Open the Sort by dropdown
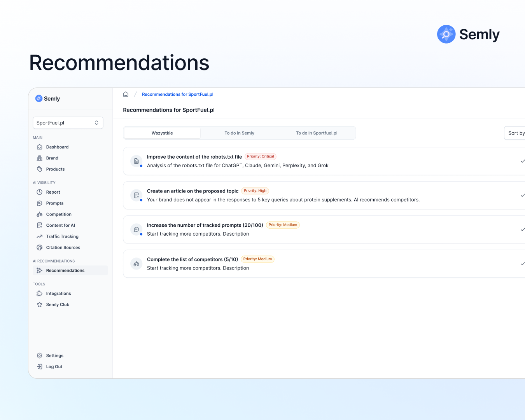This screenshot has height=420, width=525. pyautogui.click(x=516, y=133)
